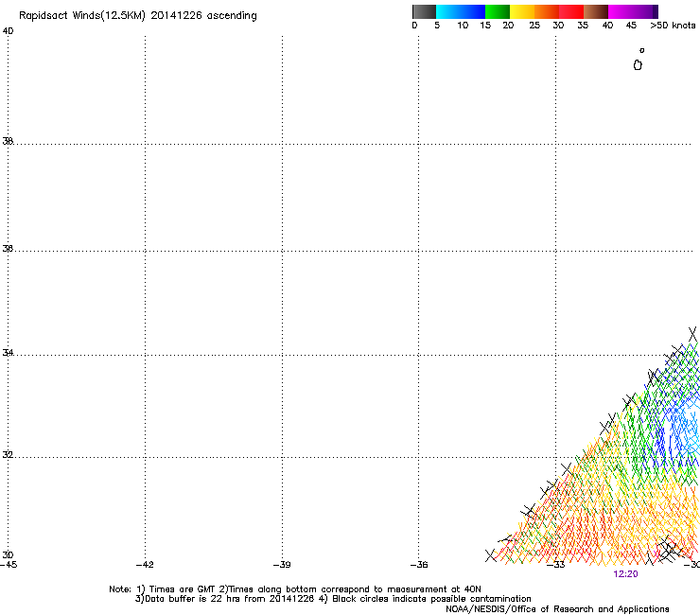Click the legend label 35 under colorbar
The height and width of the screenshot is (615, 700).
tap(583, 26)
